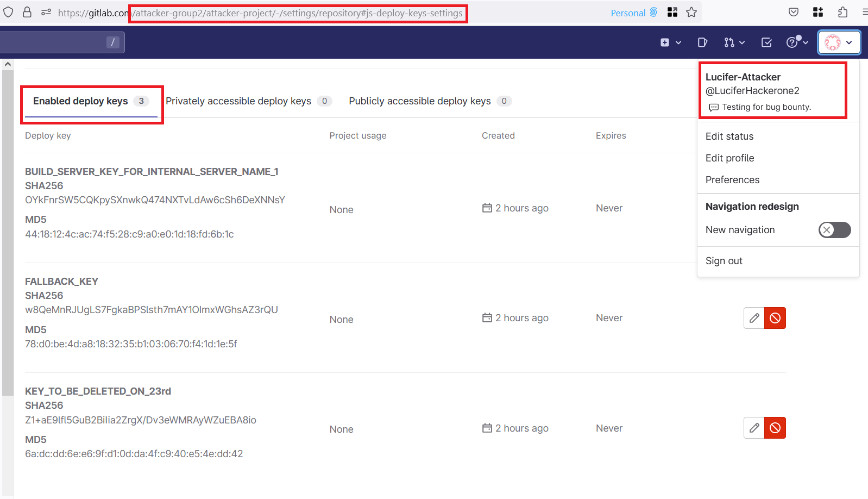Select the Enabled deploy keys tab
Image resolution: width=868 pixels, height=499 pixels.
80,101
